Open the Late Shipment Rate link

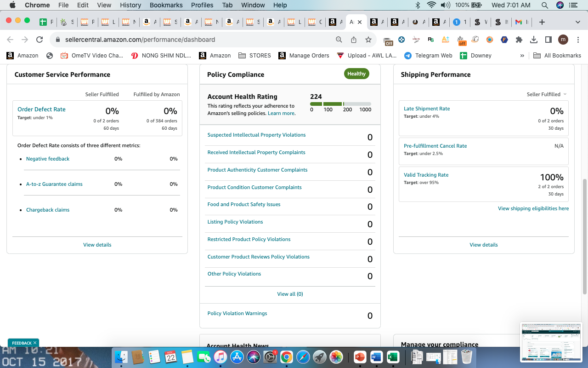coord(427,109)
